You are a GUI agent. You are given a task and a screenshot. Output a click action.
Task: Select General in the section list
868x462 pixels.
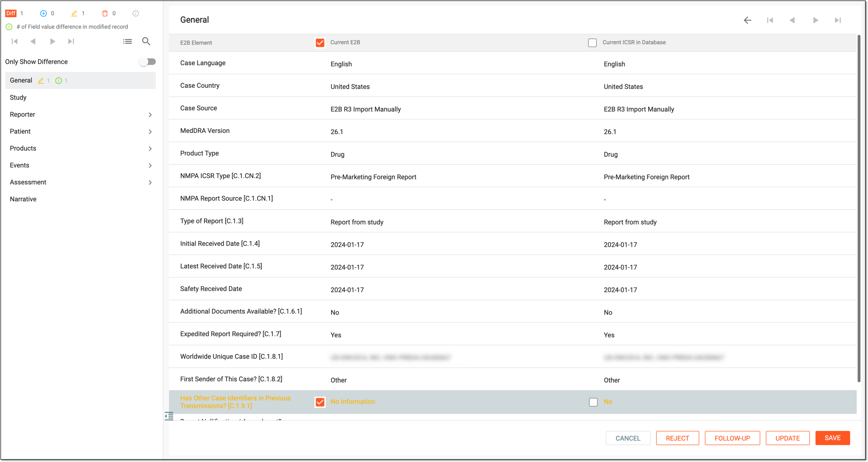[80, 81]
